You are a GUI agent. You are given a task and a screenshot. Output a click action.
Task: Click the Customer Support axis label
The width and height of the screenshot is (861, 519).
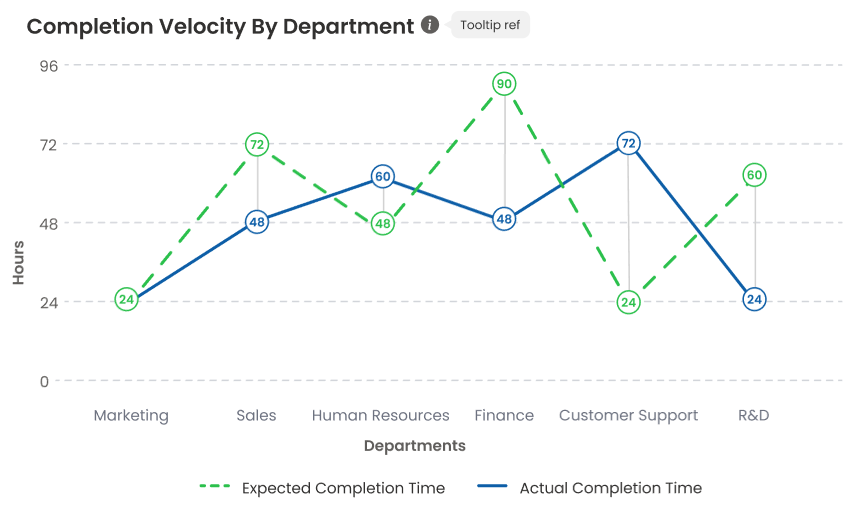(628, 415)
